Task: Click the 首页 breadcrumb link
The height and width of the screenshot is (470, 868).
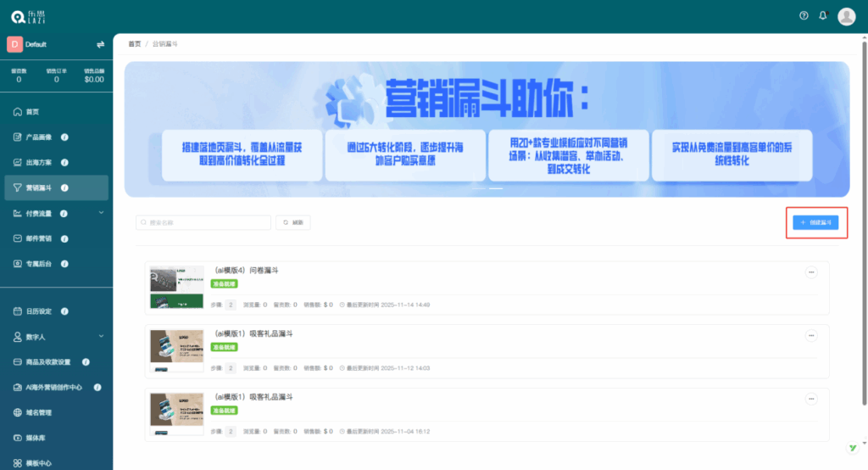Action: (134, 43)
